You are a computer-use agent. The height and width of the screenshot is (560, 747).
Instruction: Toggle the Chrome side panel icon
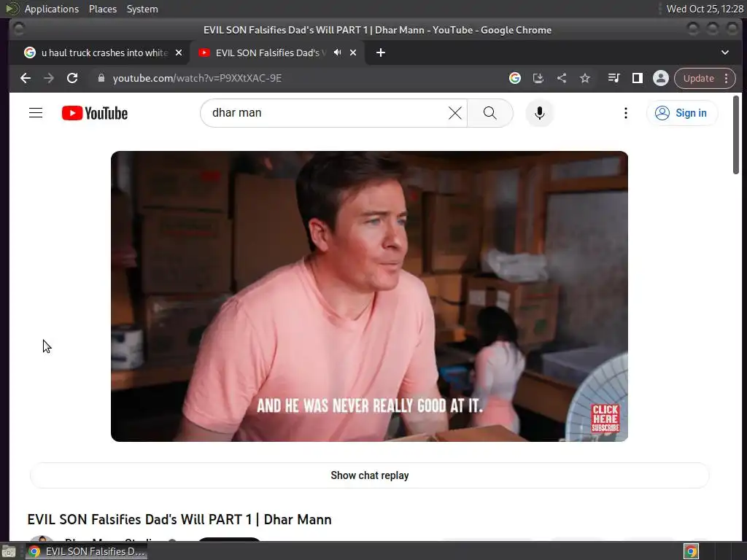coord(638,78)
